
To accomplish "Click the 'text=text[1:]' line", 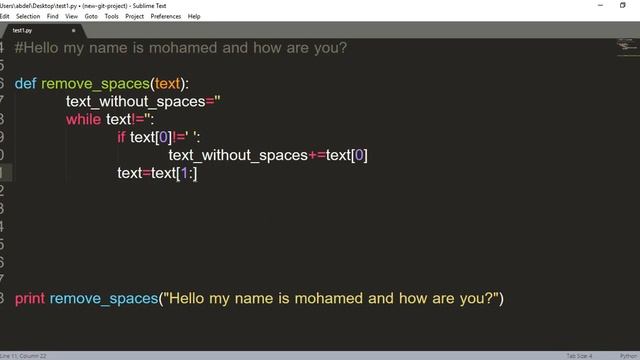I will [x=157, y=173].
